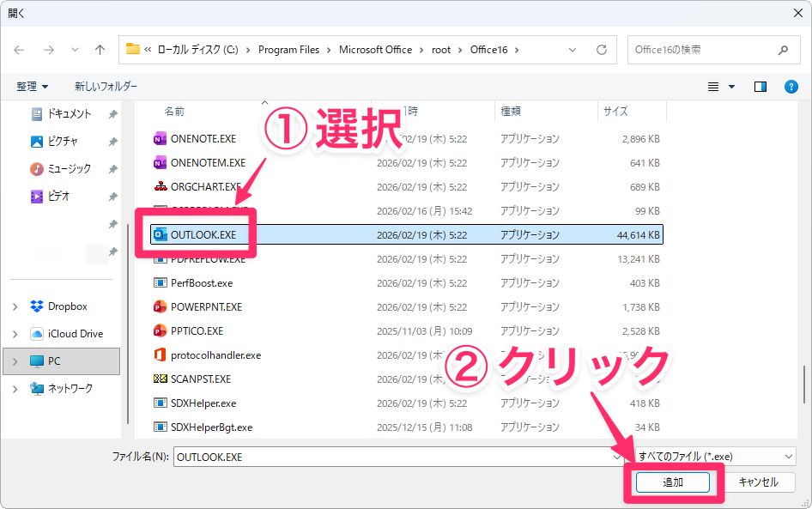Open the file type filter dropdown

click(x=715, y=457)
